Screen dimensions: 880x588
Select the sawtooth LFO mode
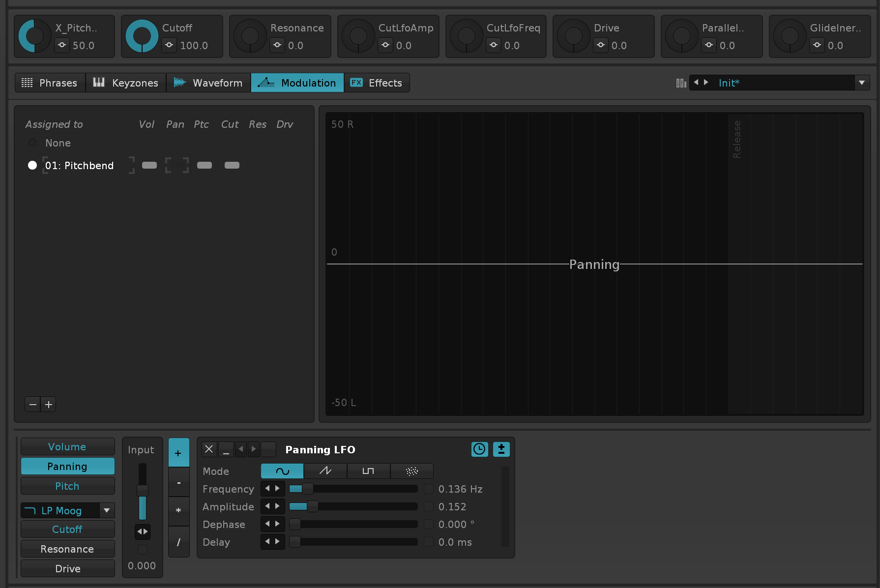(325, 471)
